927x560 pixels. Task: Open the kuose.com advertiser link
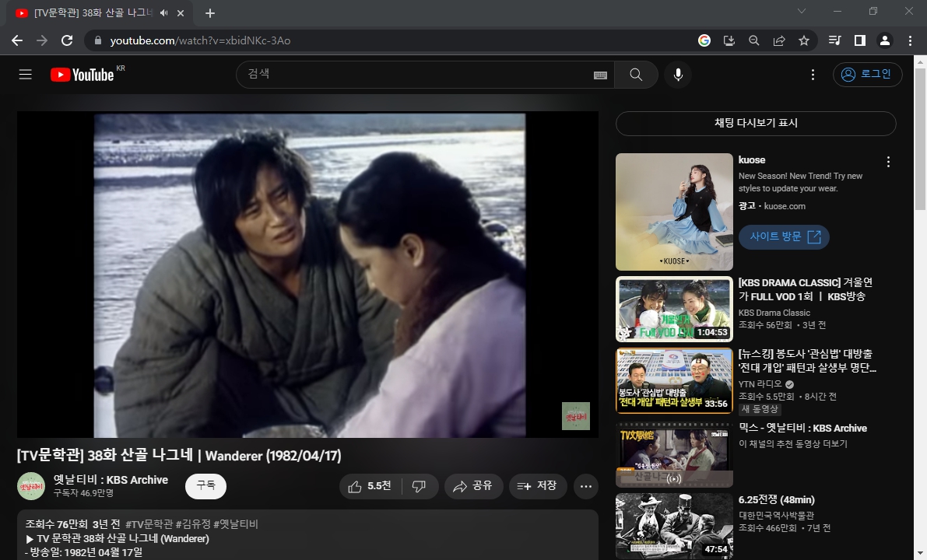785,206
